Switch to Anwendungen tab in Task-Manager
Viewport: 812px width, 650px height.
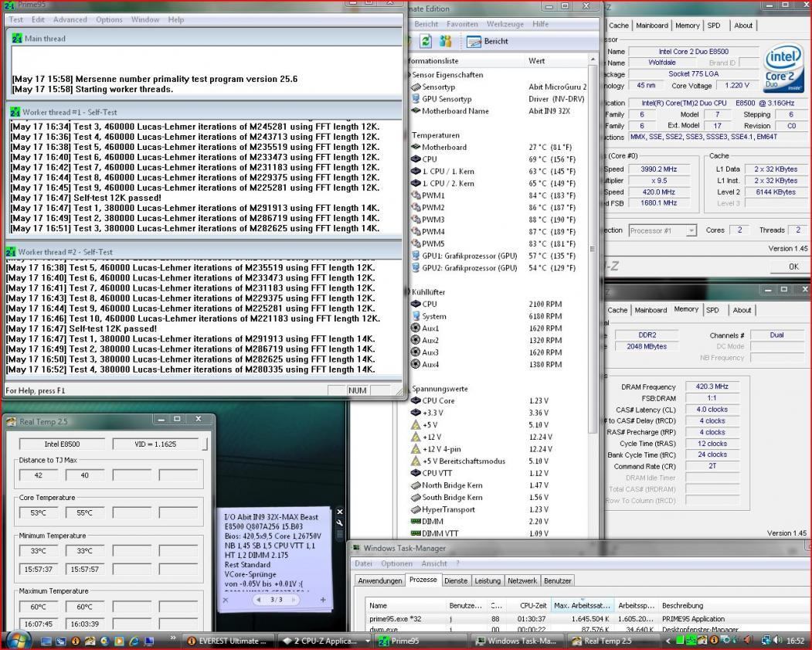coord(379,580)
